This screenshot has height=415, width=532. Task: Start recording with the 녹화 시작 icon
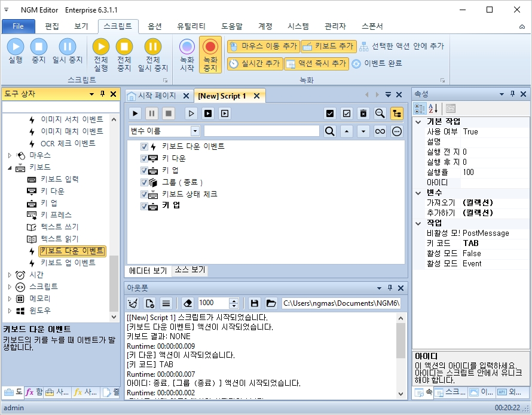[x=187, y=47]
